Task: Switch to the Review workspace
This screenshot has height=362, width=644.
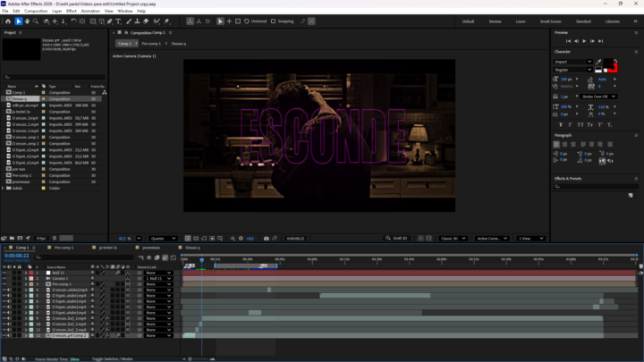Action: coord(495,21)
